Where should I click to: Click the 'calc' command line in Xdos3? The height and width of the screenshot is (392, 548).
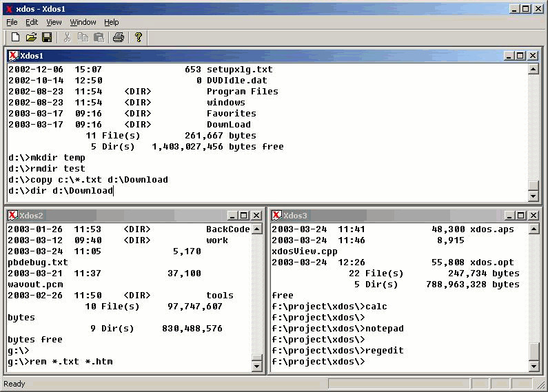(x=329, y=307)
